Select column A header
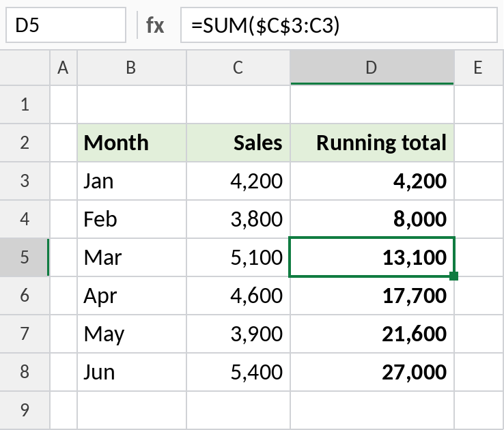 64,68
